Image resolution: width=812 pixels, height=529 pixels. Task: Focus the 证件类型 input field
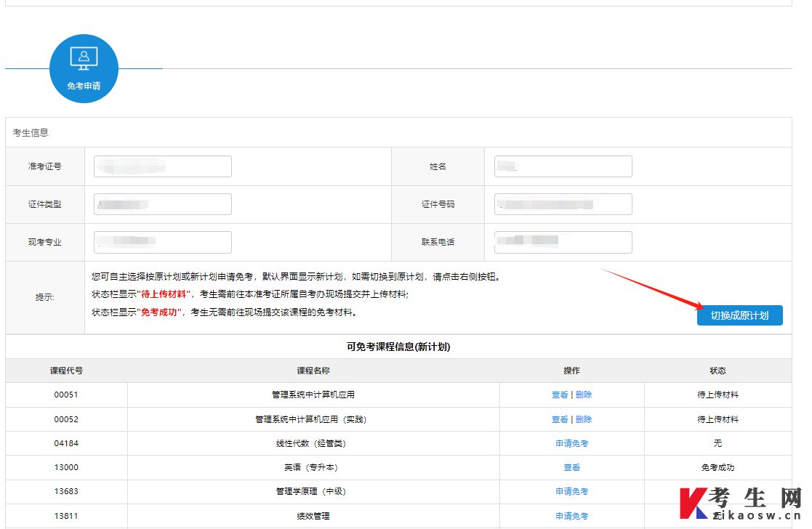(163, 204)
